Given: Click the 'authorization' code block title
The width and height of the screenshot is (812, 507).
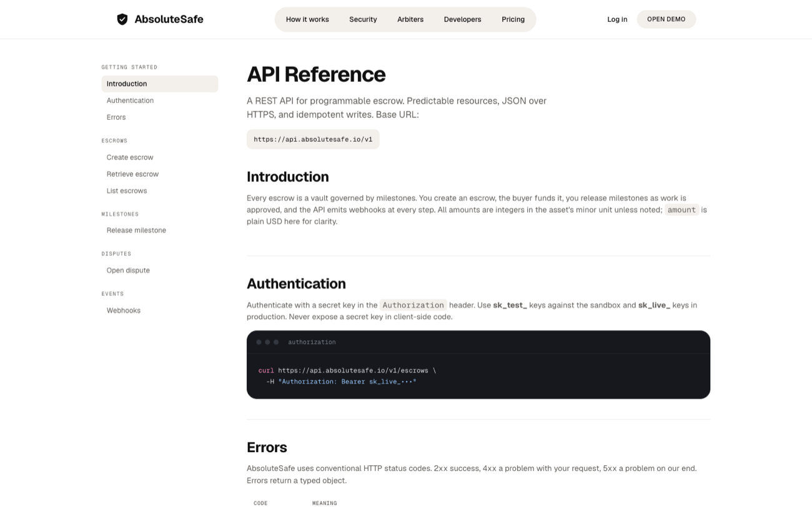Looking at the screenshot, I should [312, 342].
